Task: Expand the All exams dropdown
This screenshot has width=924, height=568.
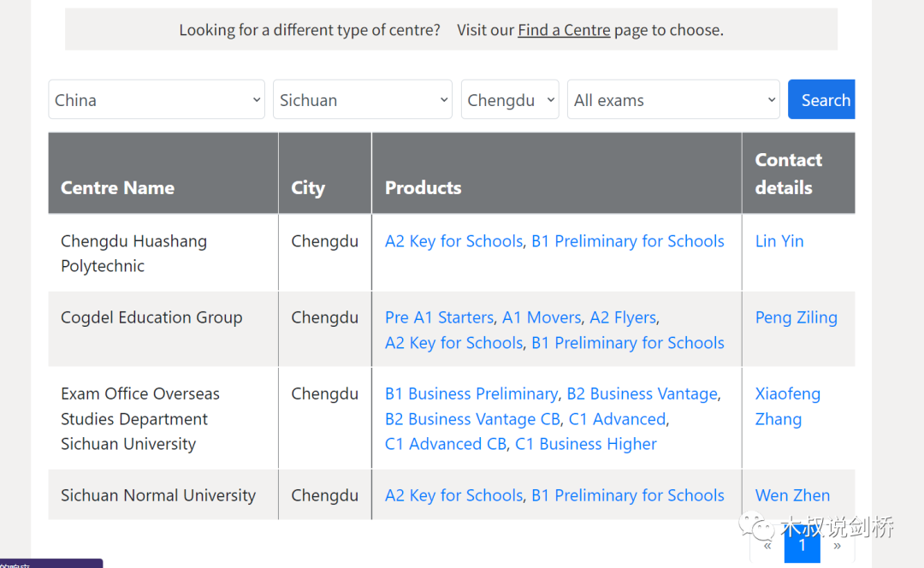Action: click(672, 100)
